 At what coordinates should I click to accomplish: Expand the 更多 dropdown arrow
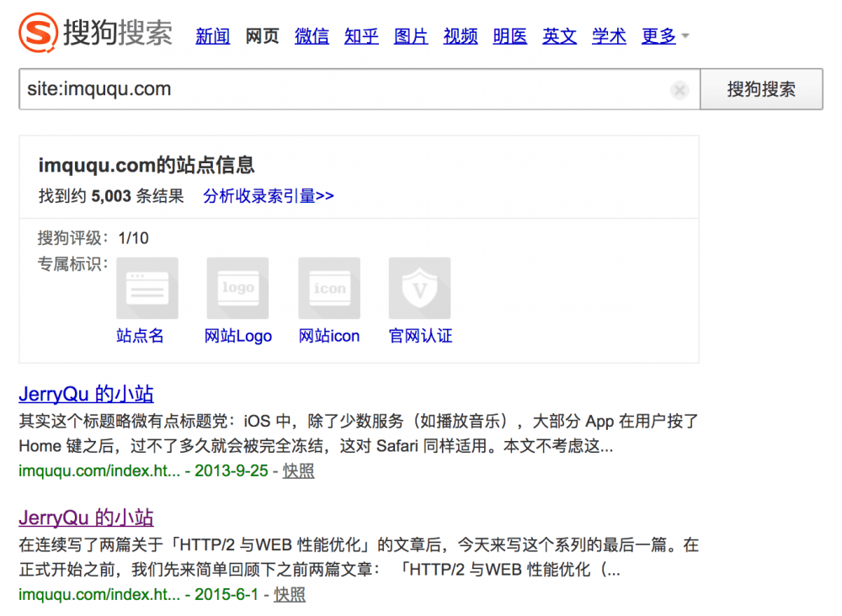(685, 36)
